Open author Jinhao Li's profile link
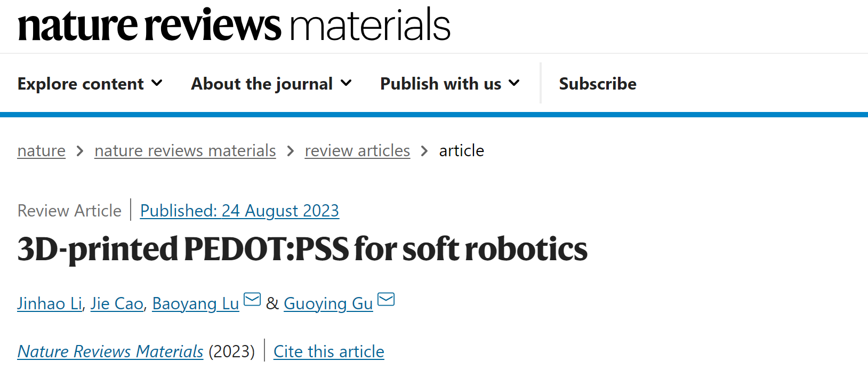868x369 pixels. point(50,303)
